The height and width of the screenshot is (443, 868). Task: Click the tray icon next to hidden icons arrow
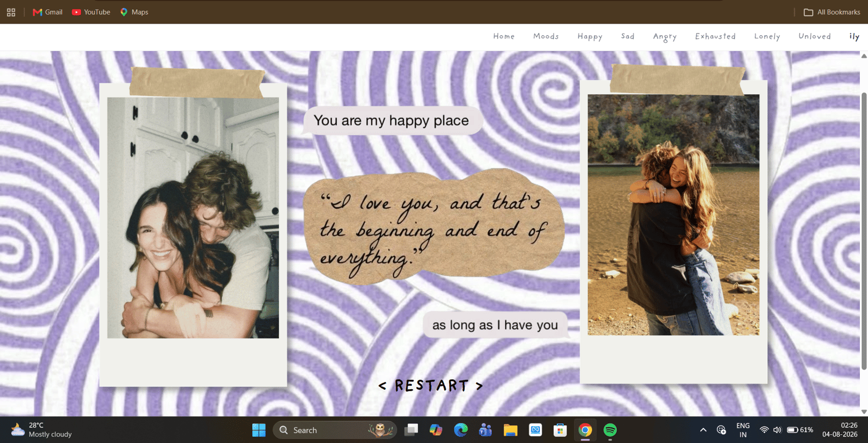(721, 430)
